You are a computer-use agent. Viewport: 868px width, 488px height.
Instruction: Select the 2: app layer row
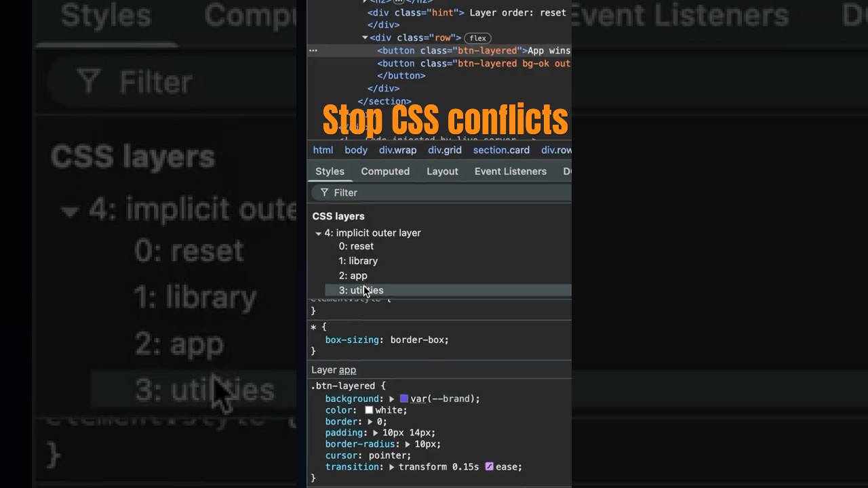pos(448,276)
